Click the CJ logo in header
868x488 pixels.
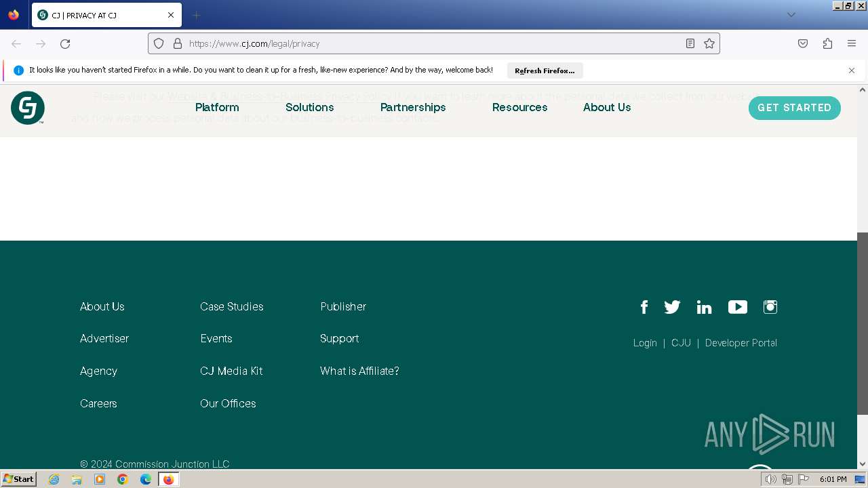tap(28, 108)
